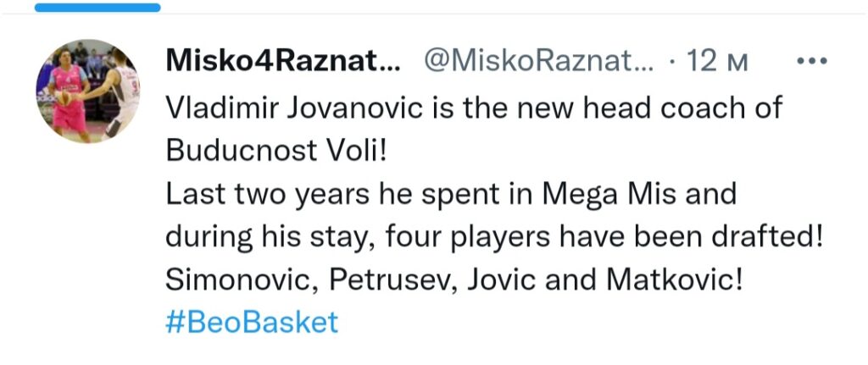Click the standalone name Jovic in the last line

pos(502,279)
